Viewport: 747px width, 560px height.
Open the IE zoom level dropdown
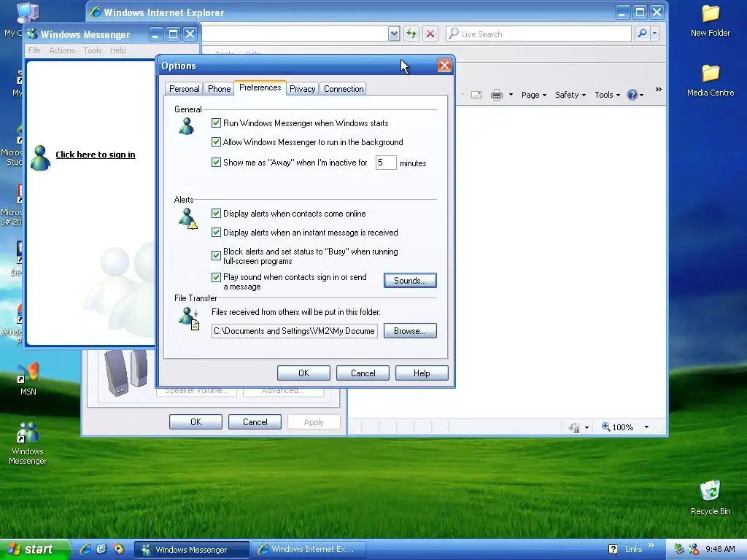tap(646, 427)
